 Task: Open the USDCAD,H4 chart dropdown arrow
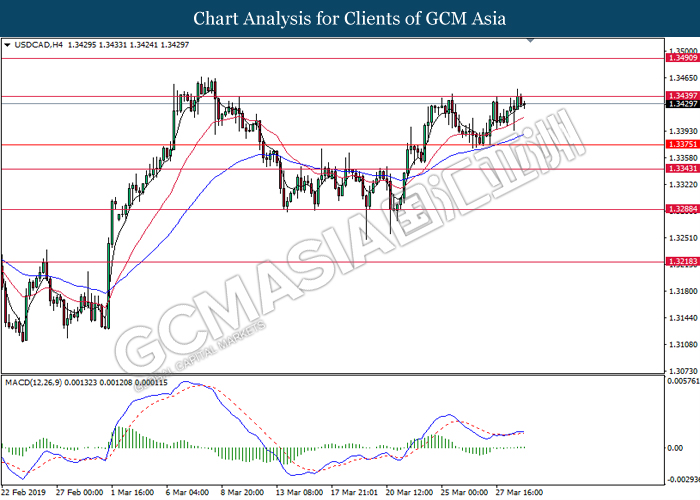click(x=7, y=45)
